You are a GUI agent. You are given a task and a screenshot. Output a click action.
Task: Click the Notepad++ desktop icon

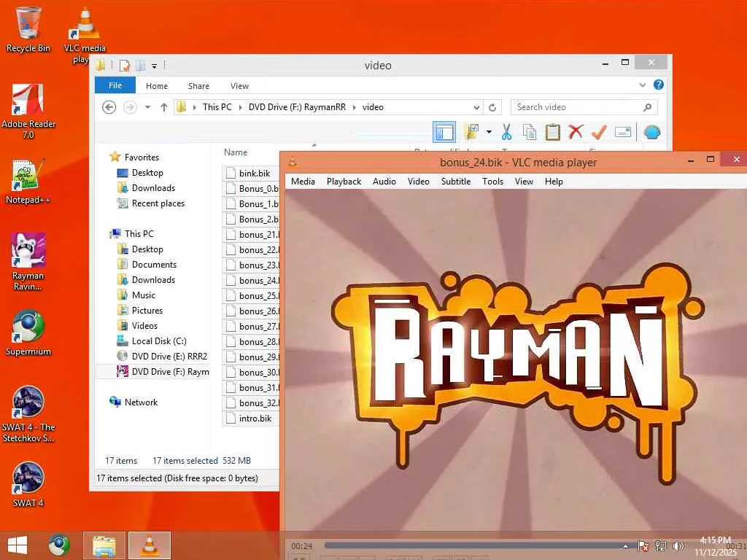tap(28, 181)
